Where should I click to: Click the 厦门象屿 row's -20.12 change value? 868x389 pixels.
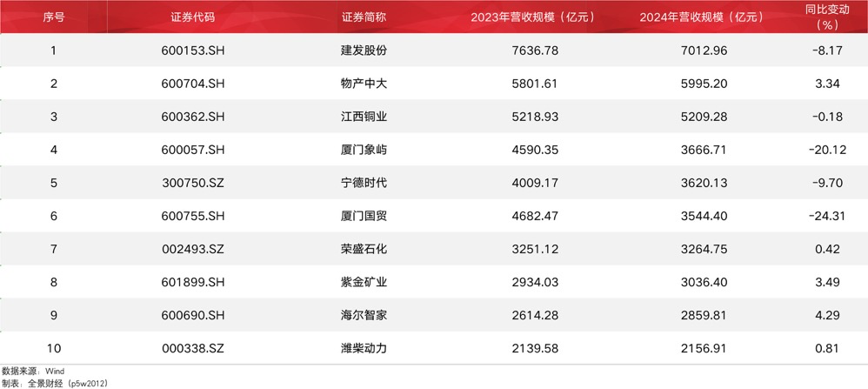pos(827,150)
